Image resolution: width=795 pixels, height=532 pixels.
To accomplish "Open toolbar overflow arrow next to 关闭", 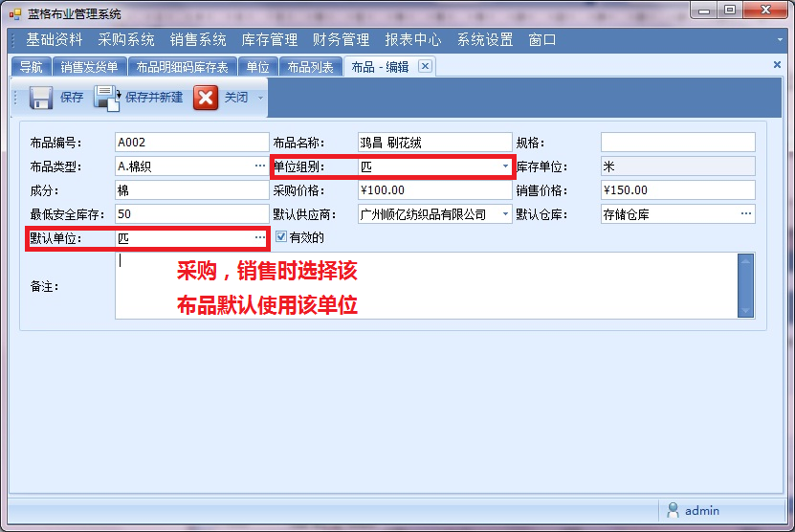I will coord(260,98).
